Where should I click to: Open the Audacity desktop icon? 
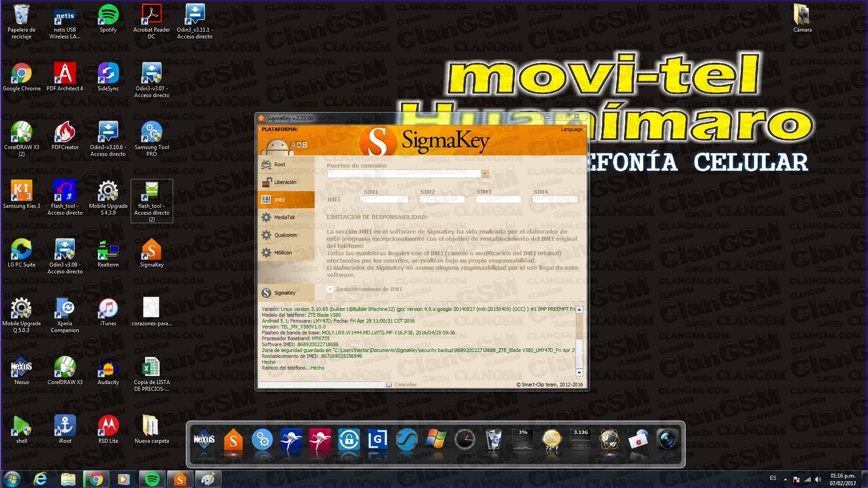coord(108,371)
